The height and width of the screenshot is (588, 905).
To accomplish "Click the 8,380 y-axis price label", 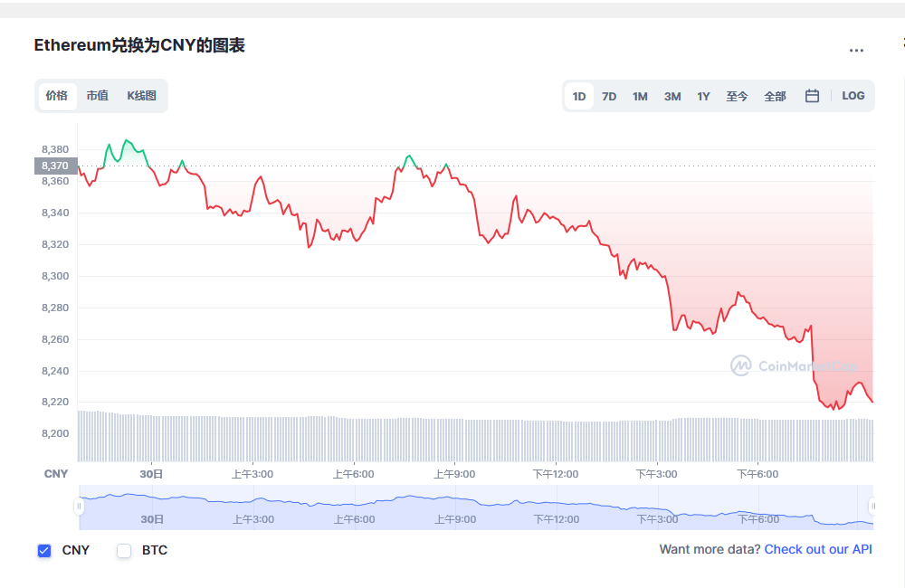I will (x=55, y=149).
